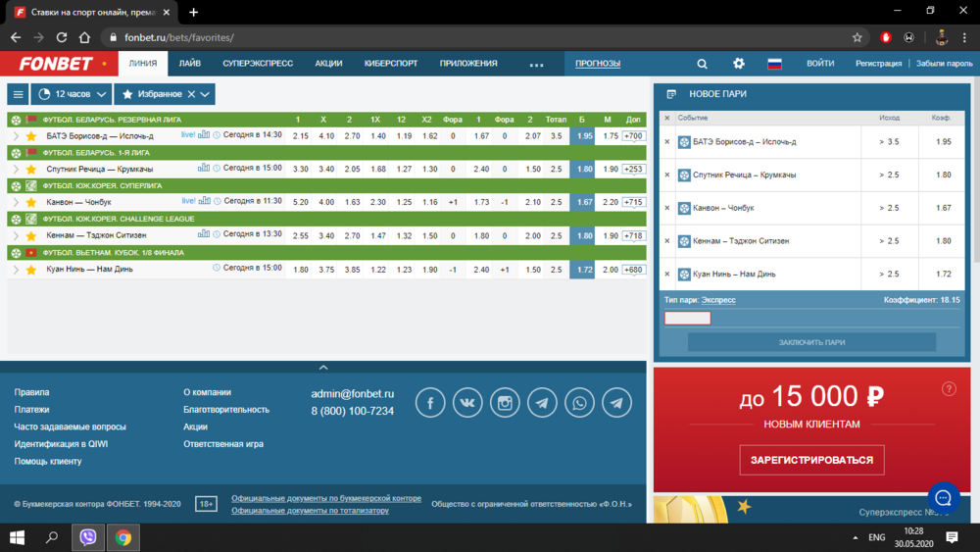Open the Избранное filter dropdown arrow
980x552 pixels.
pos(205,94)
